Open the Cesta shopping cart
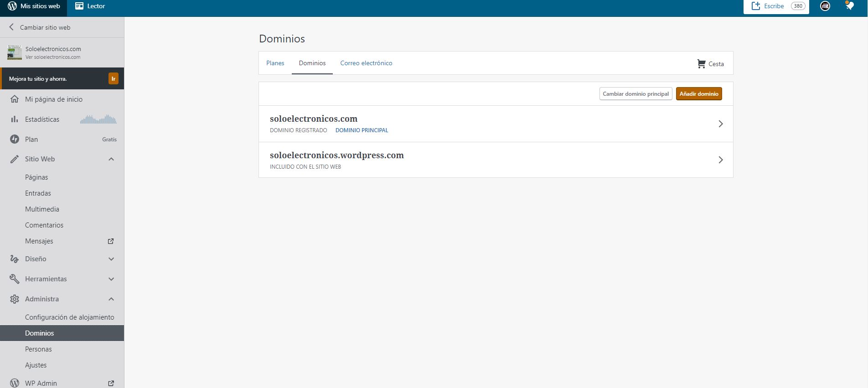The image size is (868, 388). point(710,64)
